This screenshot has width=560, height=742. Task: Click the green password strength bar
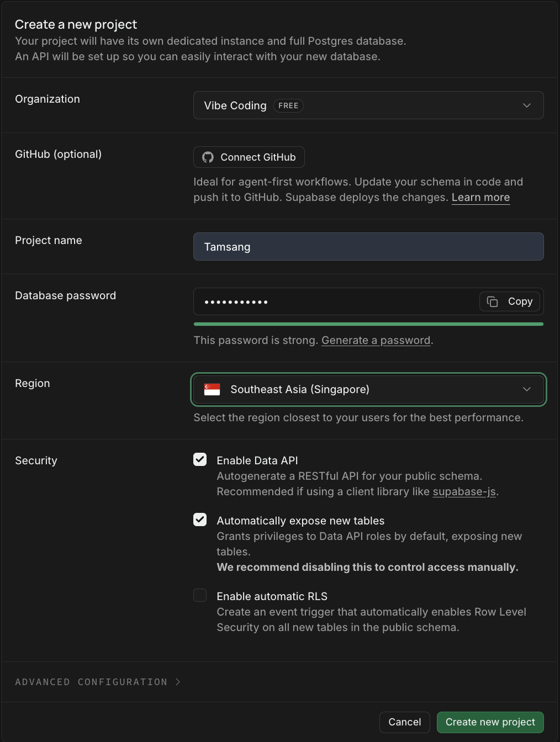368,324
